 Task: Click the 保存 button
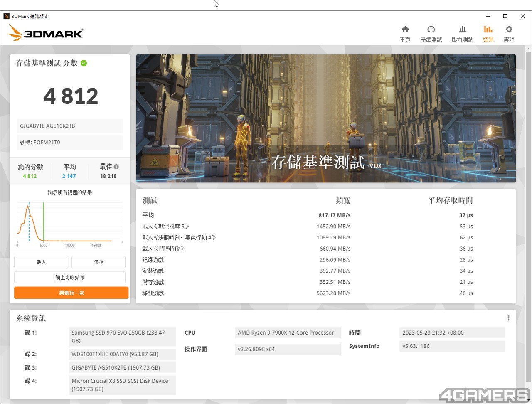99,262
